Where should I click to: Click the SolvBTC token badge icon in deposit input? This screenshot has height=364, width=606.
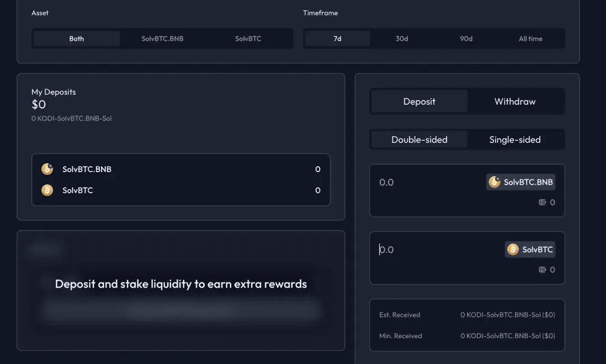(513, 249)
